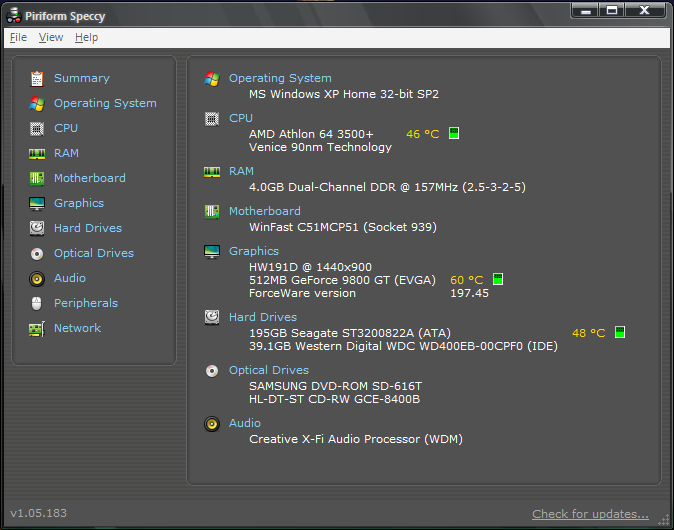This screenshot has height=530, width=674.
Task: Click Hard Drives heading in summary panel
Action: 263,317
